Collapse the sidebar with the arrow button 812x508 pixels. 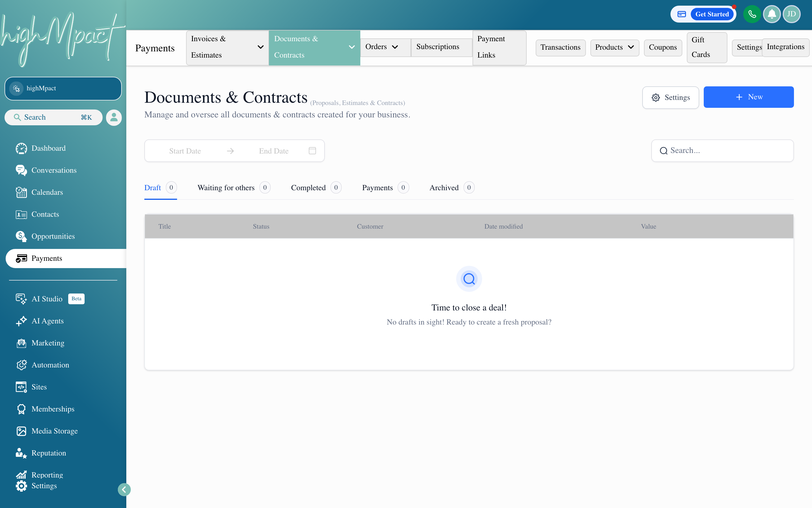pyautogui.click(x=124, y=490)
